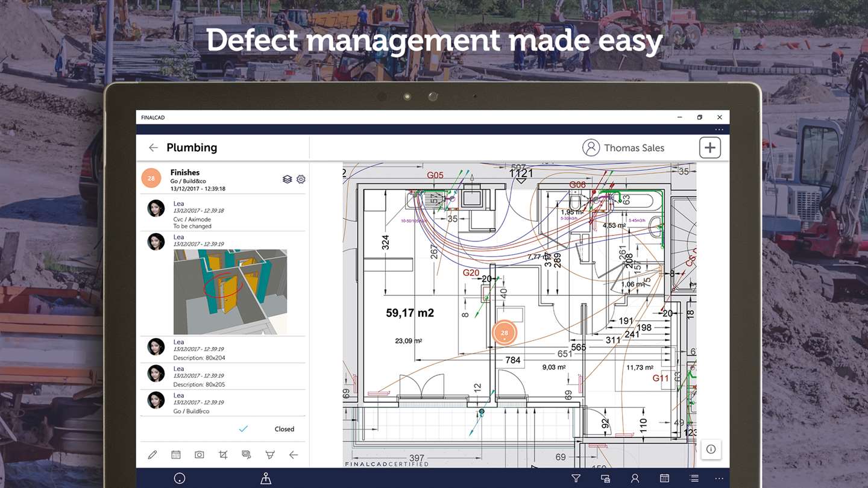Click the Closed status label
The image size is (868, 488).
coord(285,429)
